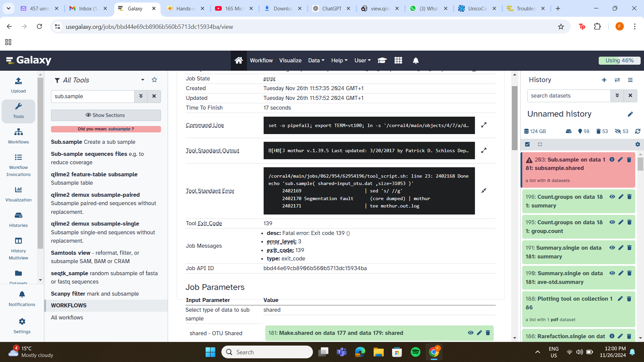Click the 'subsample' suggestion link
The width and height of the screenshot is (644, 362).
pos(119,129)
